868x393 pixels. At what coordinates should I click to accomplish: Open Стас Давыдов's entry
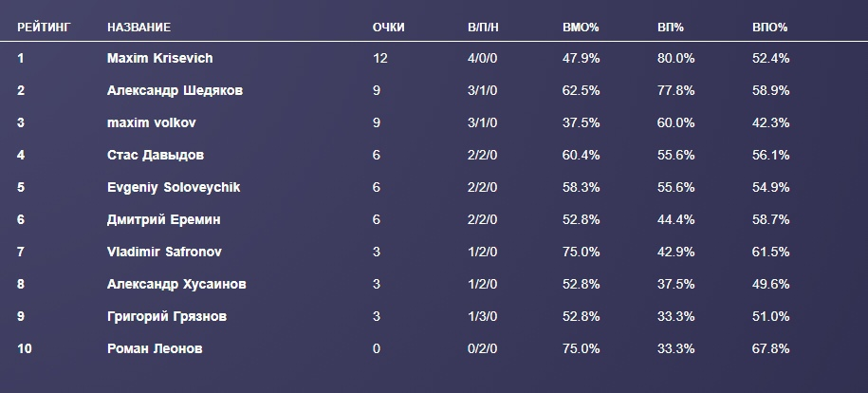point(156,155)
